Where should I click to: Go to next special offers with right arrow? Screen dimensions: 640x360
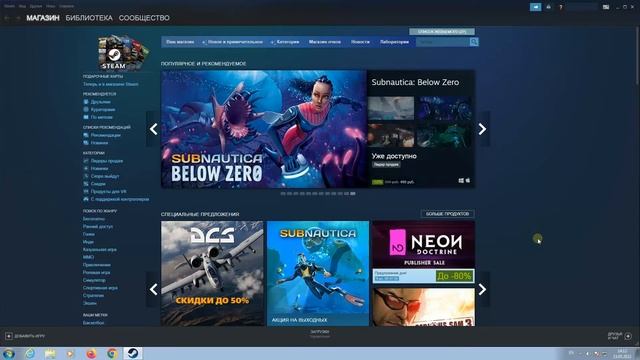pos(482,289)
